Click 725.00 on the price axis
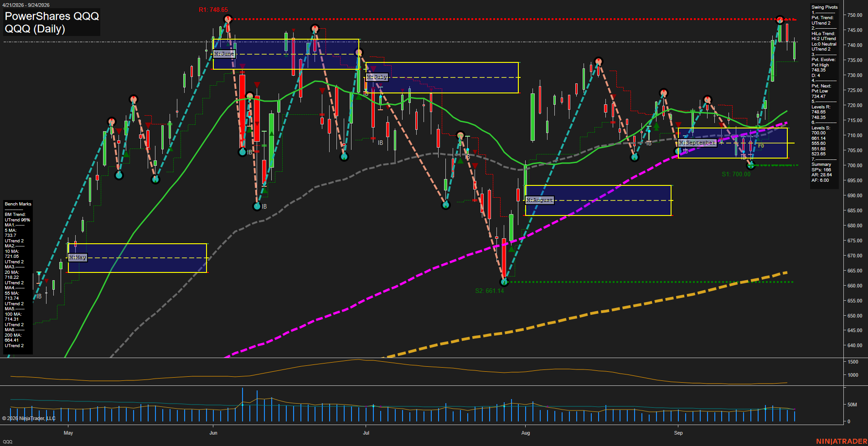This screenshot has width=868, height=446. pos(855,90)
